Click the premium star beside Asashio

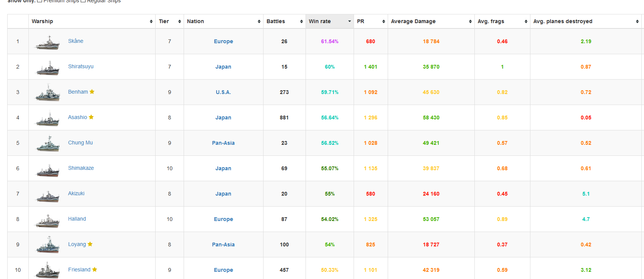pyautogui.click(x=91, y=117)
